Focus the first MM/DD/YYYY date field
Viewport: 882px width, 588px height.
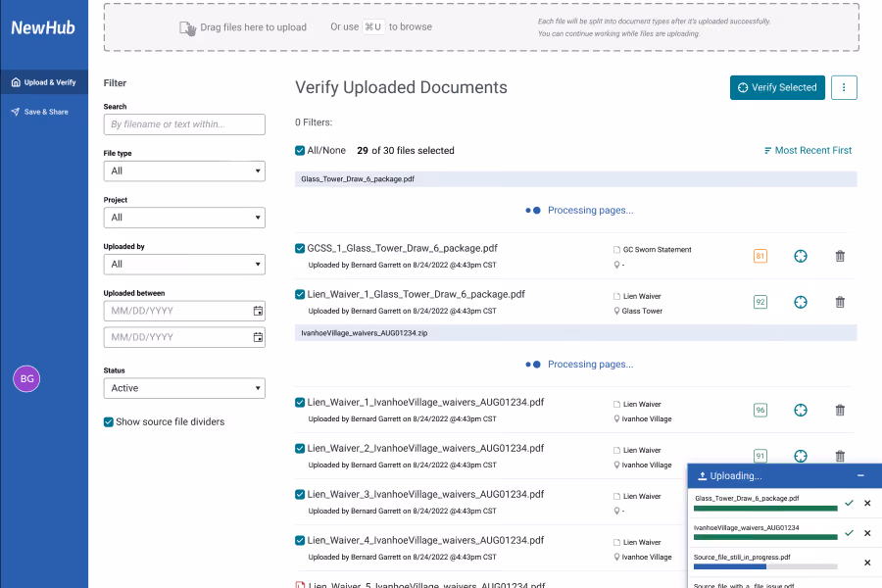(184, 311)
